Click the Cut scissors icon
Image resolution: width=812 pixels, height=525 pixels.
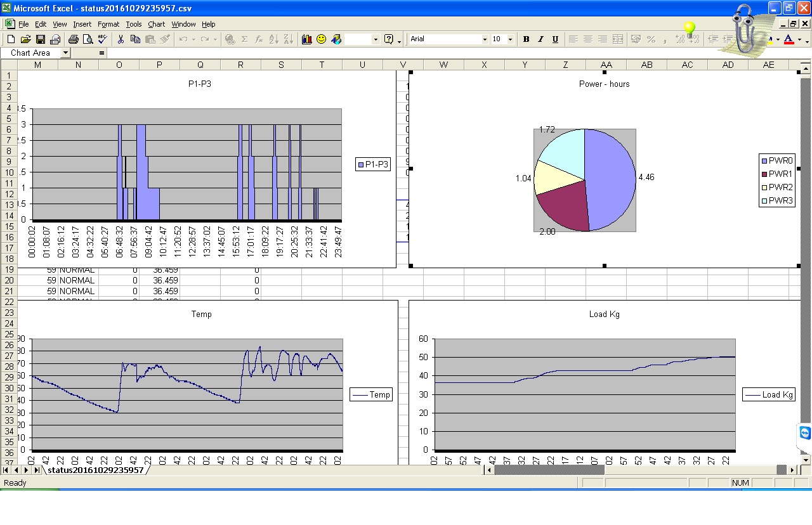[121, 39]
